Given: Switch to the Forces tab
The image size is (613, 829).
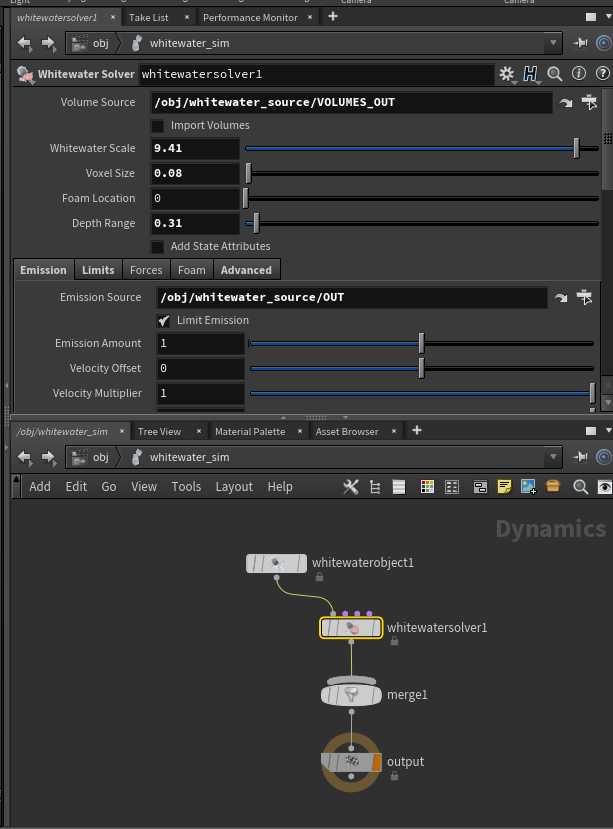Looking at the screenshot, I should tap(146, 270).
